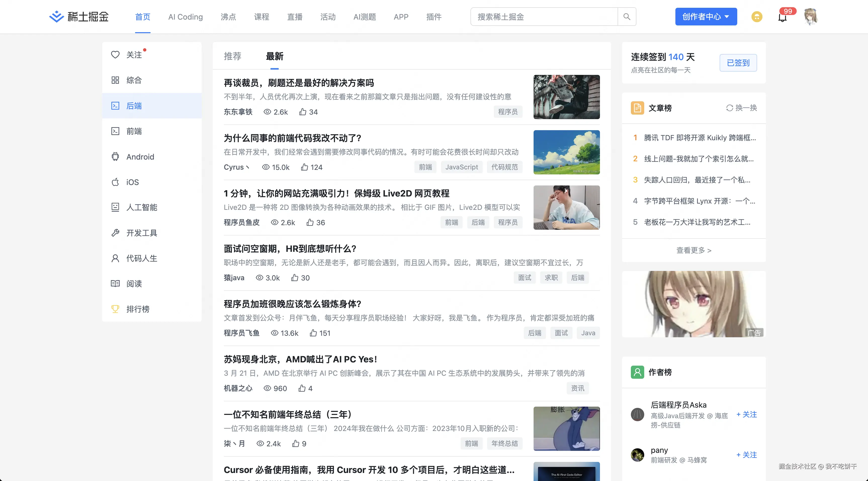Click the search magnifier icon

tap(626, 17)
